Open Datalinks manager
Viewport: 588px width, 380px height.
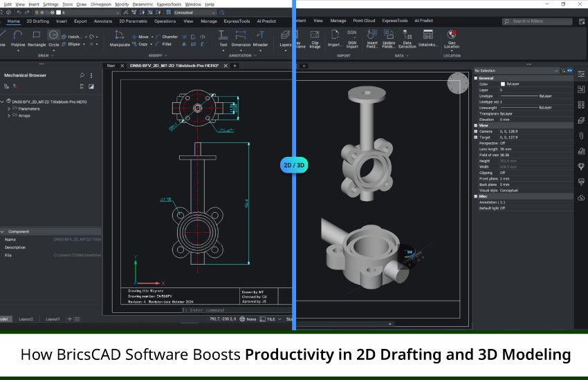tap(428, 39)
